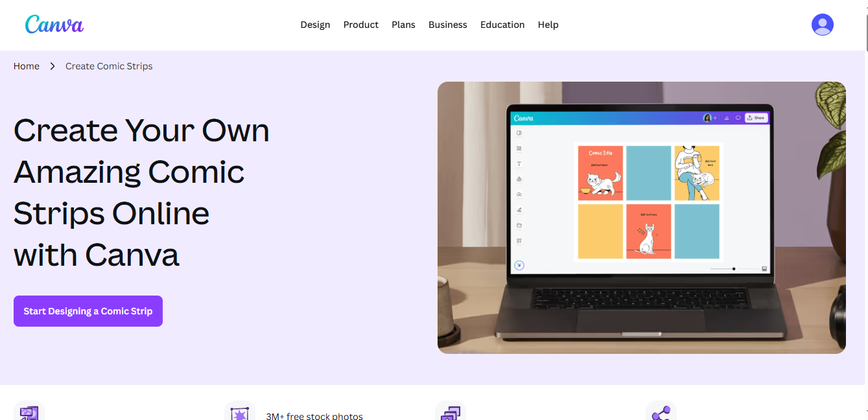The width and height of the screenshot is (868, 420).
Task: Open the Design dropdown in the navigation
Action: coord(315,25)
